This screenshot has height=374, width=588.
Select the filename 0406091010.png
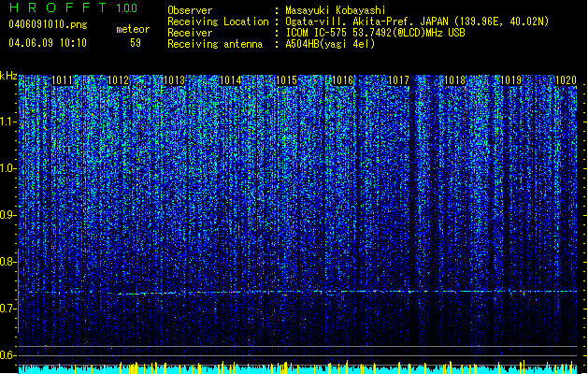(x=48, y=25)
